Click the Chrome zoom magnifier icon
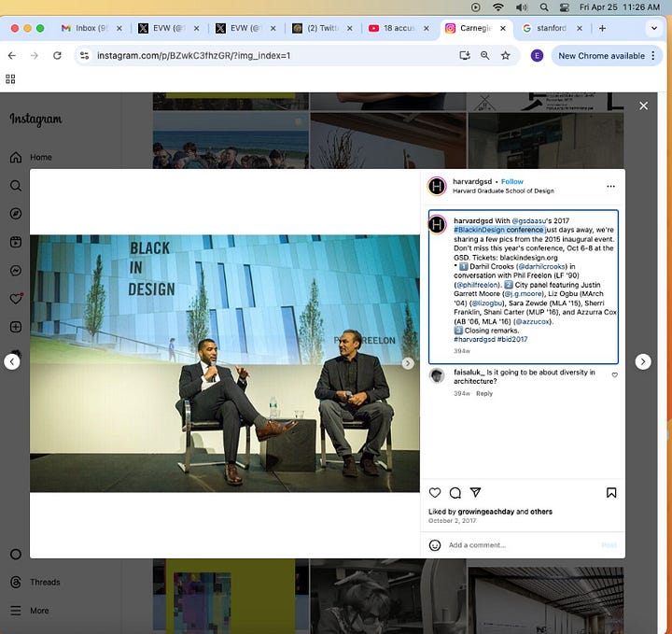 point(484,55)
